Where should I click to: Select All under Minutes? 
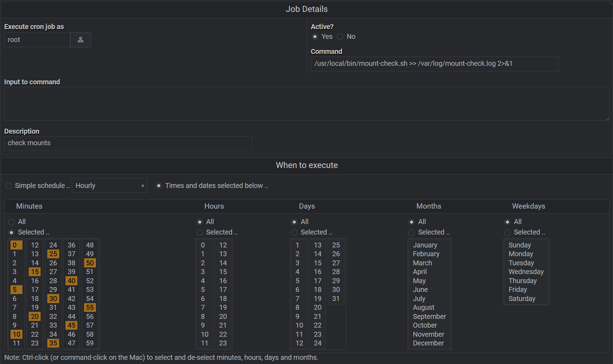pos(12,222)
